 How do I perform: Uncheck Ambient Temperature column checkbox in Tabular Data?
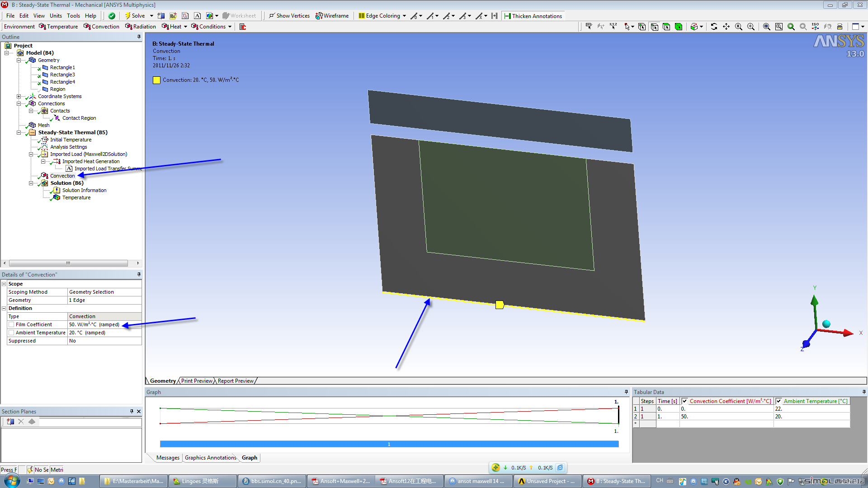click(x=778, y=401)
